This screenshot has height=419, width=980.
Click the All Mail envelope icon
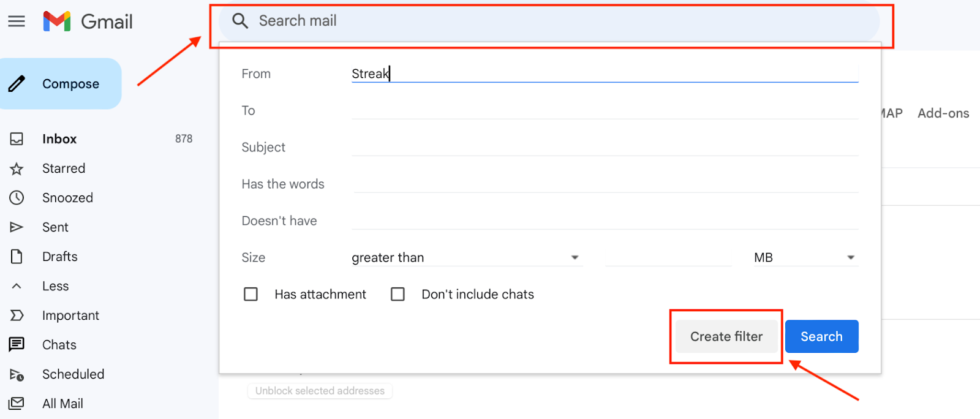pyautogui.click(x=17, y=403)
